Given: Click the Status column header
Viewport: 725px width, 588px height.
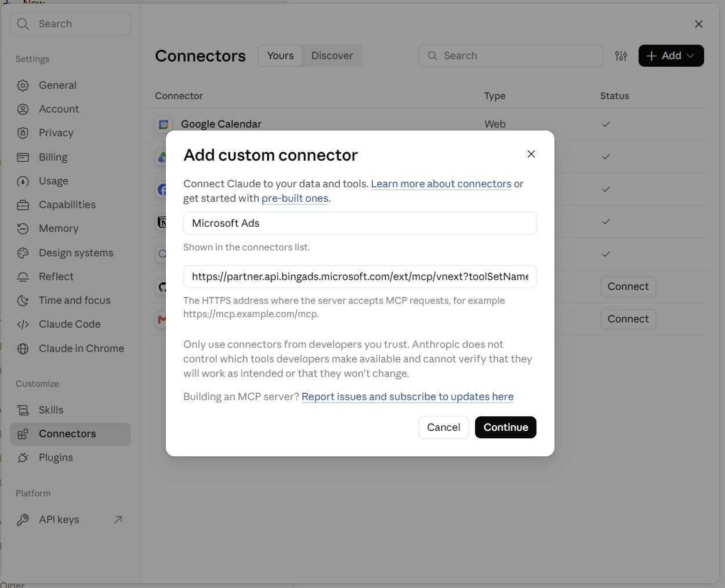Looking at the screenshot, I should tap(615, 96).
